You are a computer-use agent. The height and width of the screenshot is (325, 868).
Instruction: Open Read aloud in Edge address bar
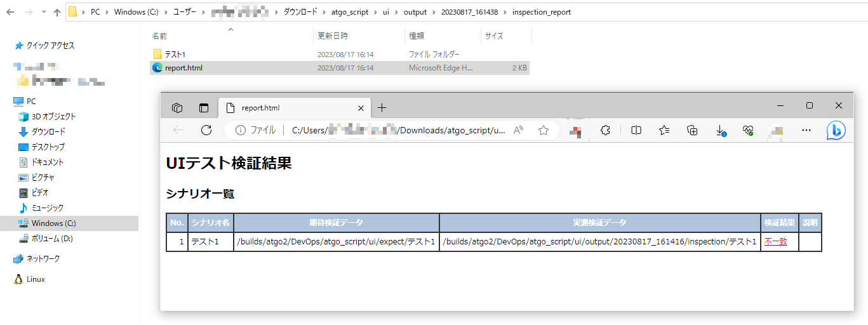[x=519, y=130]
